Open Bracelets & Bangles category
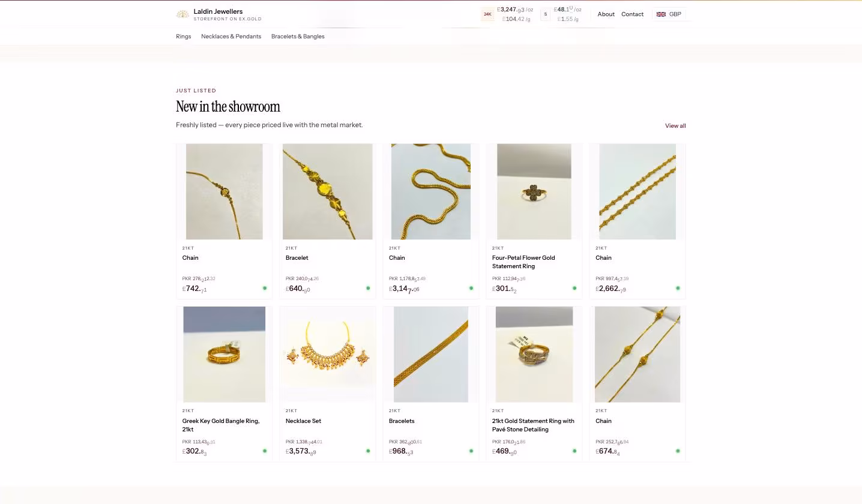Image resolution: width=862 pixels, height=504 pixels. [x=298, y=36]
